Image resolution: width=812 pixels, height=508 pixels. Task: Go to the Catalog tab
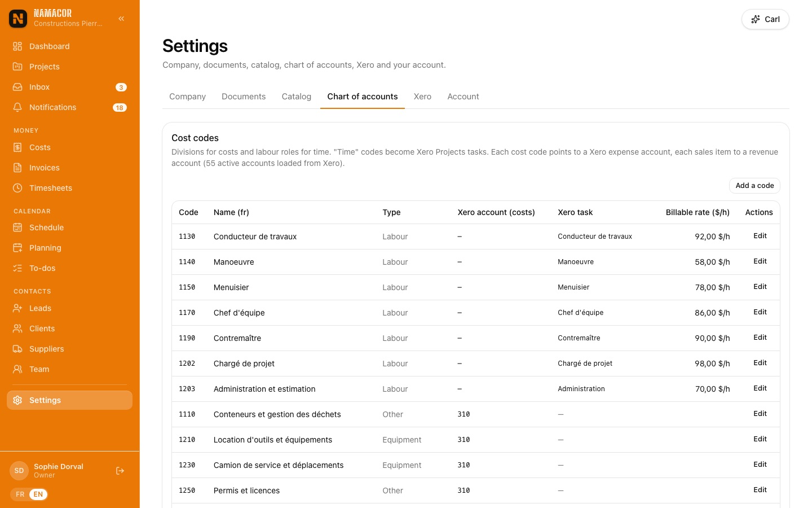(x=297, y=97)
